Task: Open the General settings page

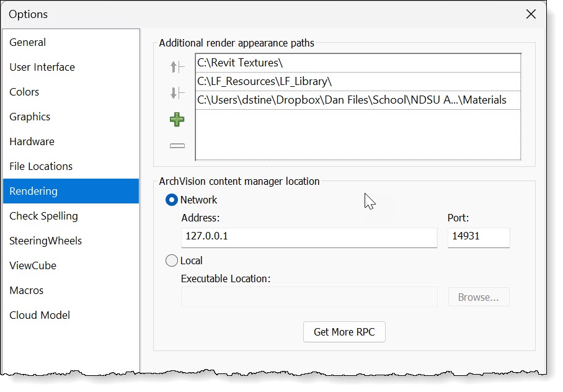Action: [27, 42]
